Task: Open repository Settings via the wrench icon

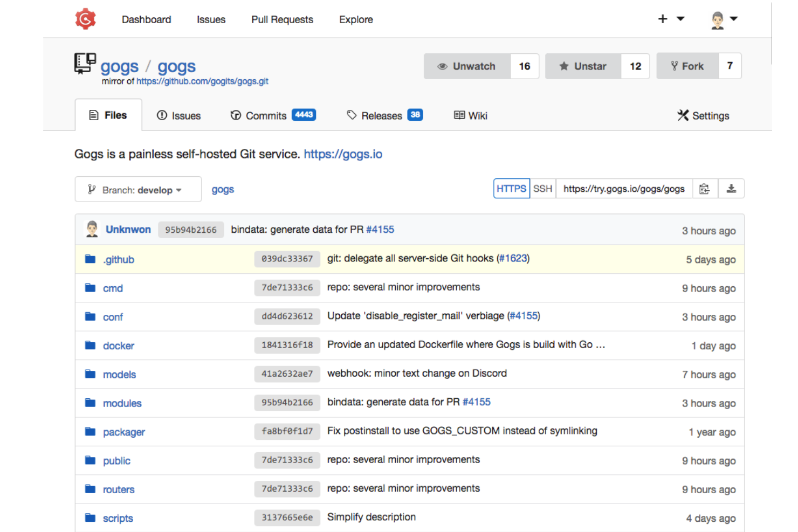Action: [683, 115]
